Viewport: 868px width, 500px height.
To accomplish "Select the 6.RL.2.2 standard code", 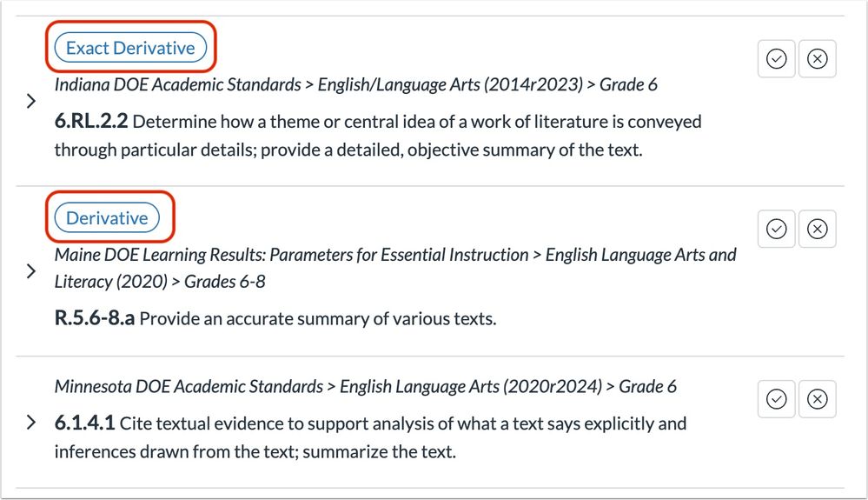I will (x=91, y=121).
